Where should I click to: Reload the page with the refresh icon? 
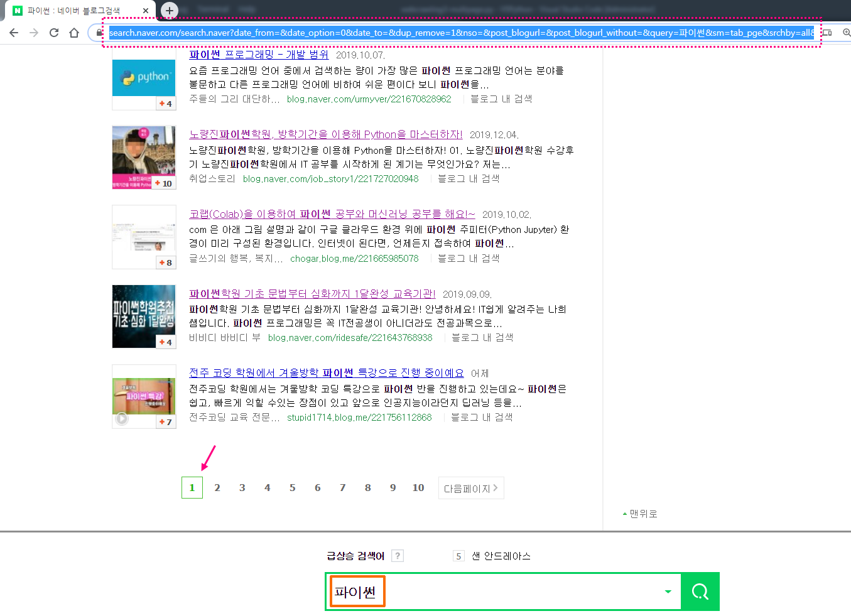[x=54, y=33]
